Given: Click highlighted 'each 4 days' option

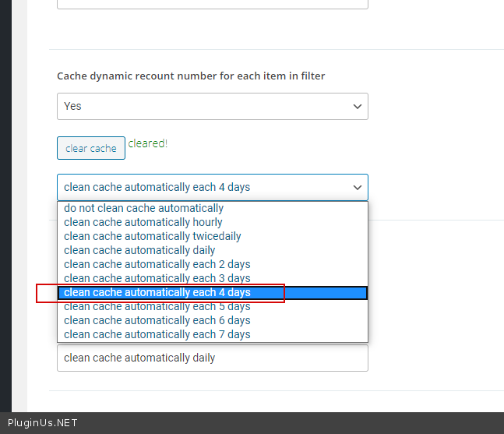Looking at the screenshot, I should (x=157, y=292).
